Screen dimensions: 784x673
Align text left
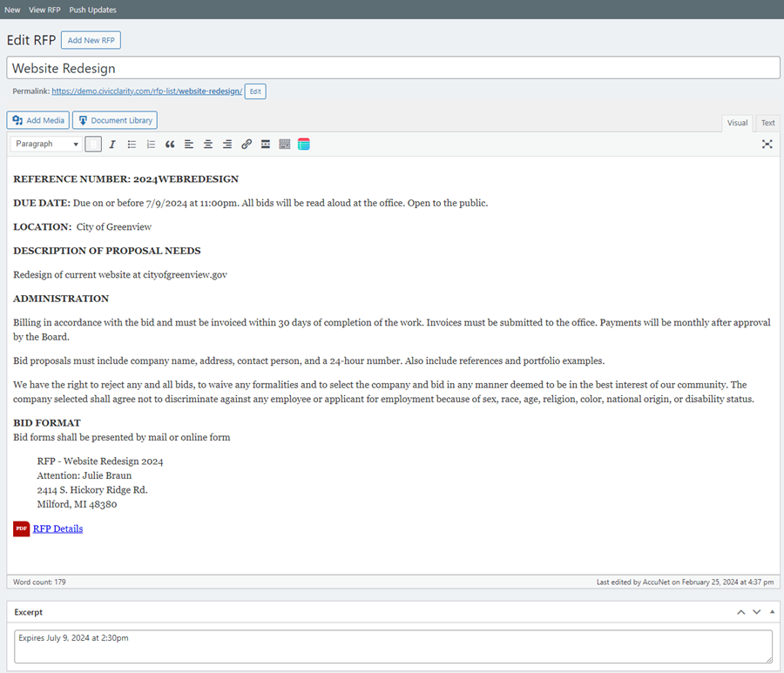[189, 145]
